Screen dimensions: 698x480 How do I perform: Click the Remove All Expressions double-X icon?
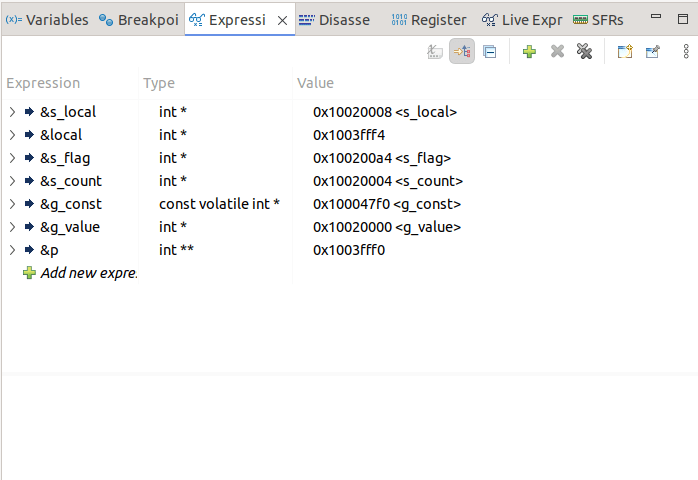585,52
